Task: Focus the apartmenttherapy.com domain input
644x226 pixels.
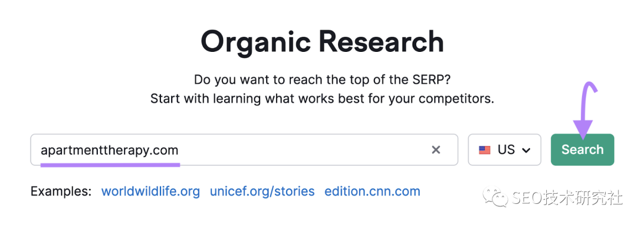Action: 244,150
